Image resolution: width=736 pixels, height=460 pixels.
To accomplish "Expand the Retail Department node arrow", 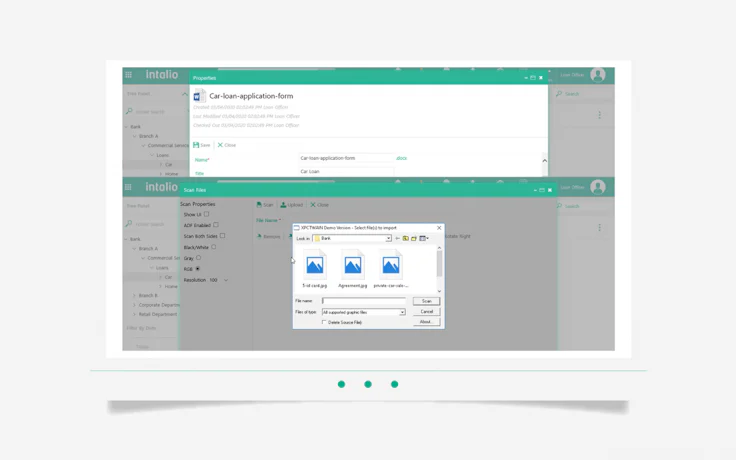I will (x=134, y=314).
